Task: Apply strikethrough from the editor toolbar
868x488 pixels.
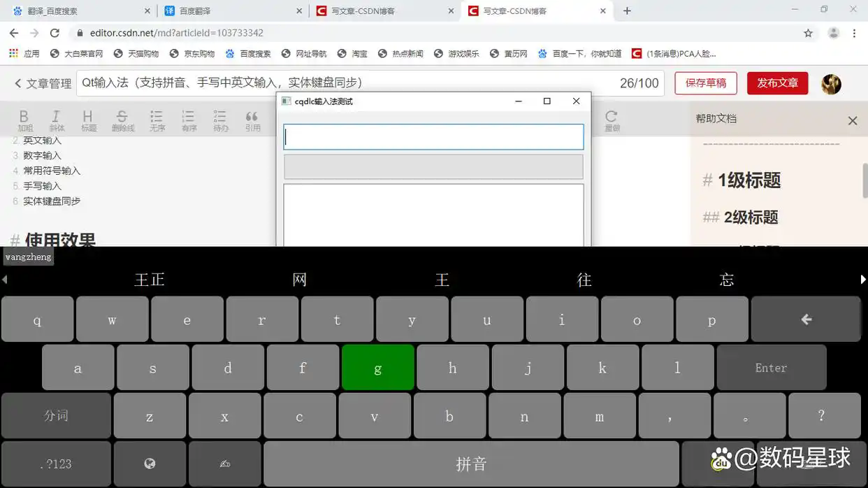Action: 122,120
